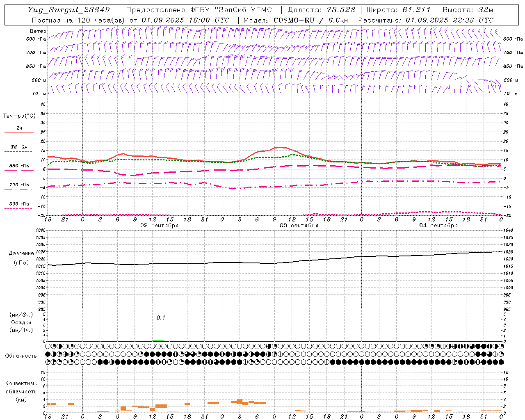Image resolution: width=525 pixels, height=420 pixels.
Task: Click the (км) convective height unit label
Action: 21,399
